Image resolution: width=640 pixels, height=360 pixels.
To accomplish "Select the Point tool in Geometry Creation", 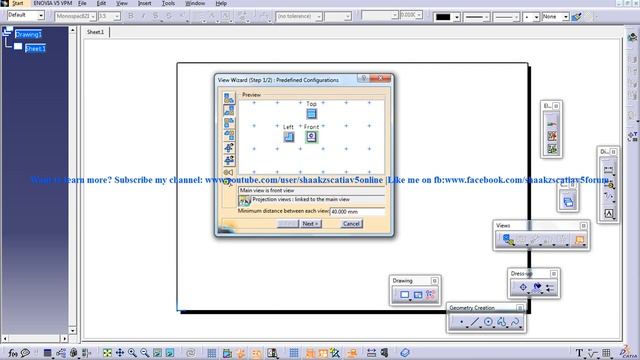I will tap(461, 322).
